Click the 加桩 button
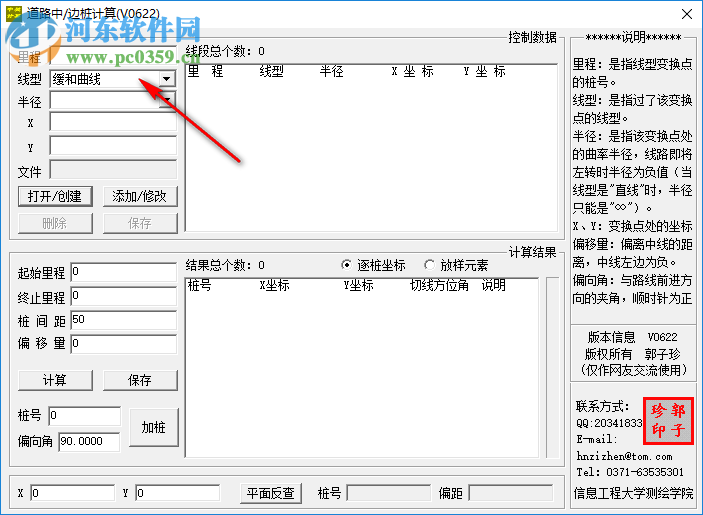 pyautogui.click(x=153, y=427)
